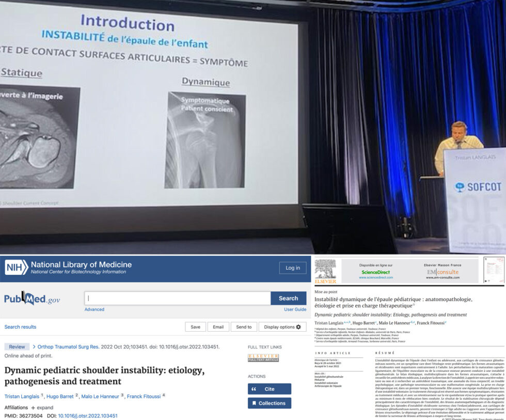
Task: Click the Email button
Action: click(218, 327)
